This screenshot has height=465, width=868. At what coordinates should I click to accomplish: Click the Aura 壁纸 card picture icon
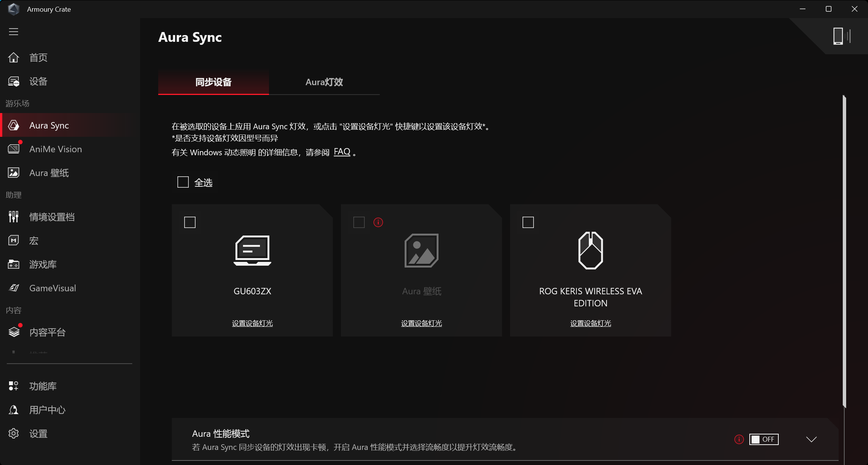tap(422, 251)
